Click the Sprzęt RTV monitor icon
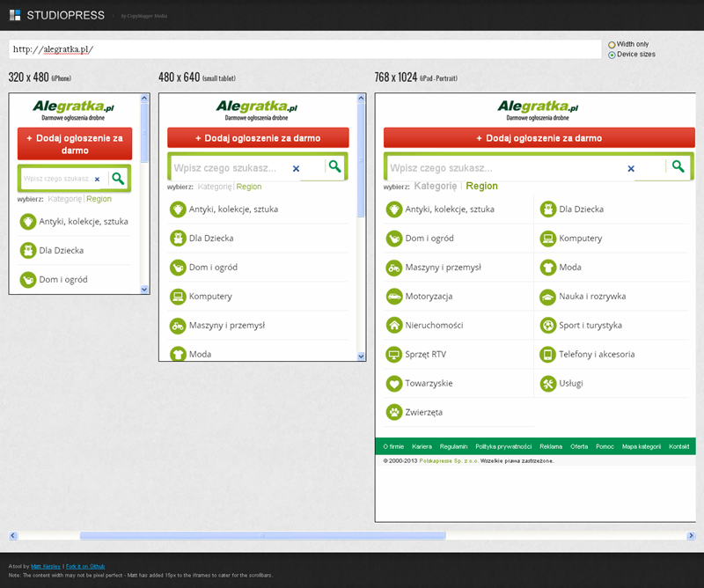Screen dimensions: 704x588 click(x=393, y=355)
